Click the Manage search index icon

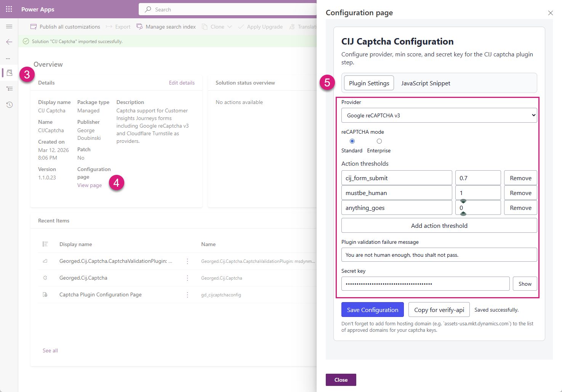(139, 27)
